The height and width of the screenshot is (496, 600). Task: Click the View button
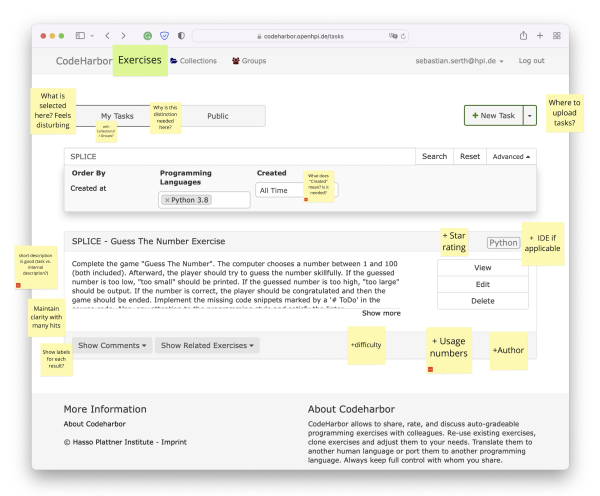click(x=483, y=268)
